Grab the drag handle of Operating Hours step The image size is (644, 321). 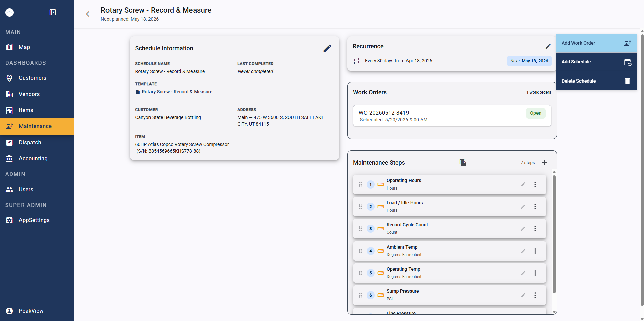[360, 184]
